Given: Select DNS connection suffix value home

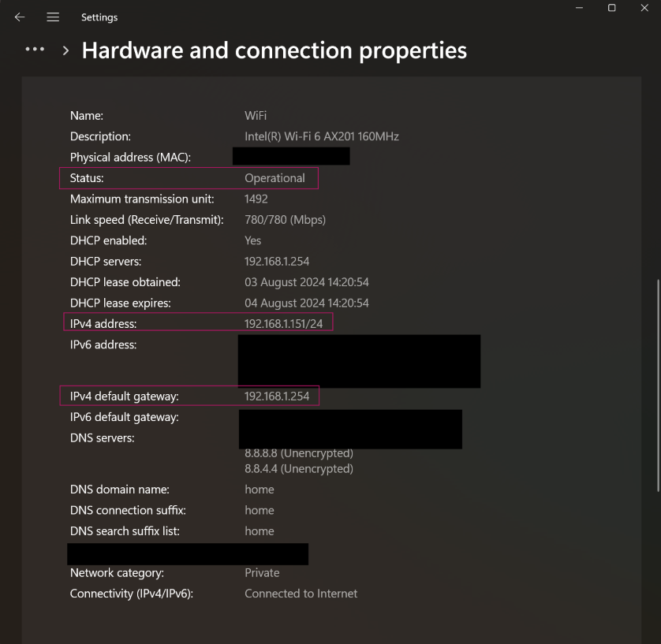Looking at the screenshot, I should coord(260,511).
